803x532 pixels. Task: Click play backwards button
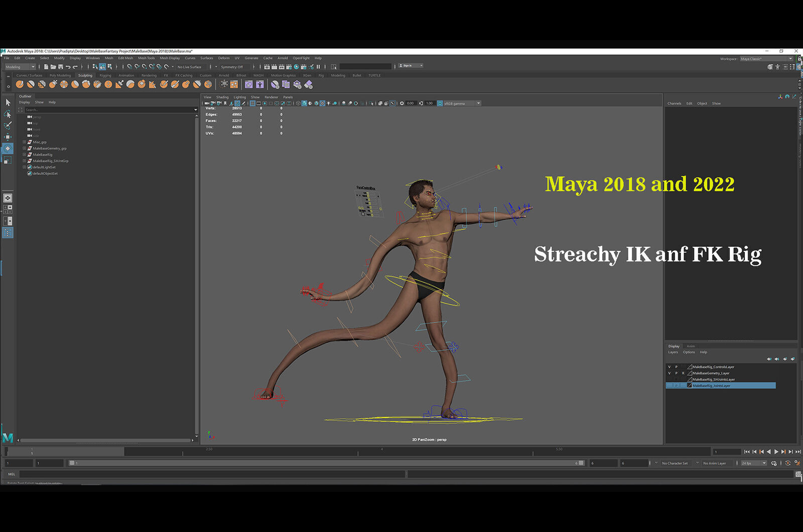coord(769,452)
